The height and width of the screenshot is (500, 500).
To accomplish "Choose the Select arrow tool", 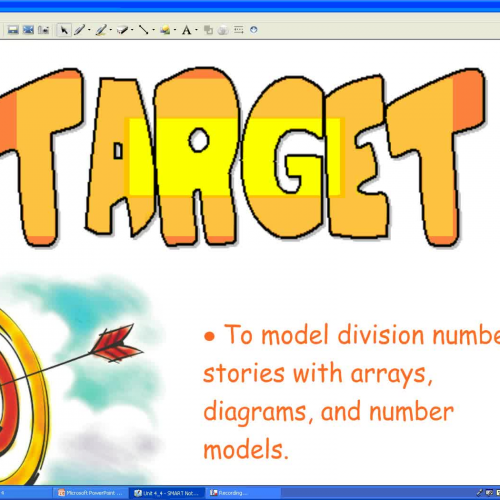I will (64, 30).
